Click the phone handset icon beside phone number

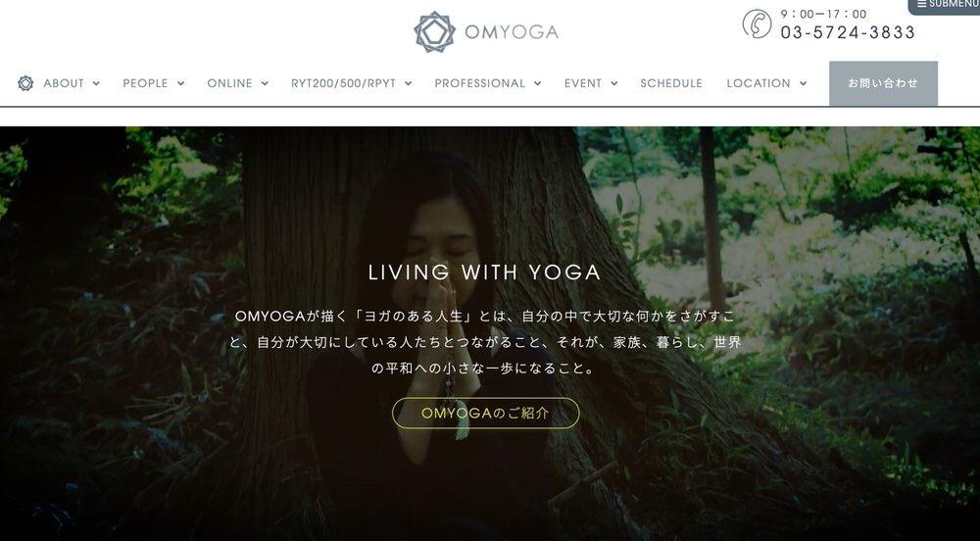point(757,25)
